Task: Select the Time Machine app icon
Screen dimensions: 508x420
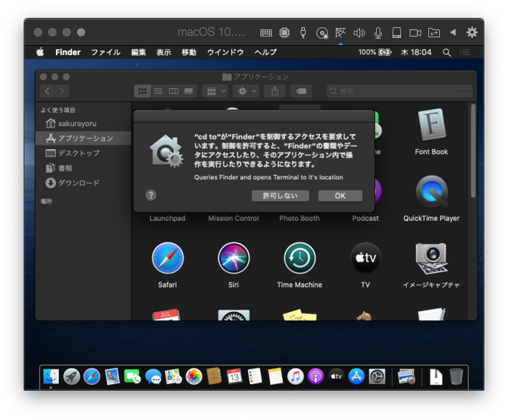Action: click(300, 258)
